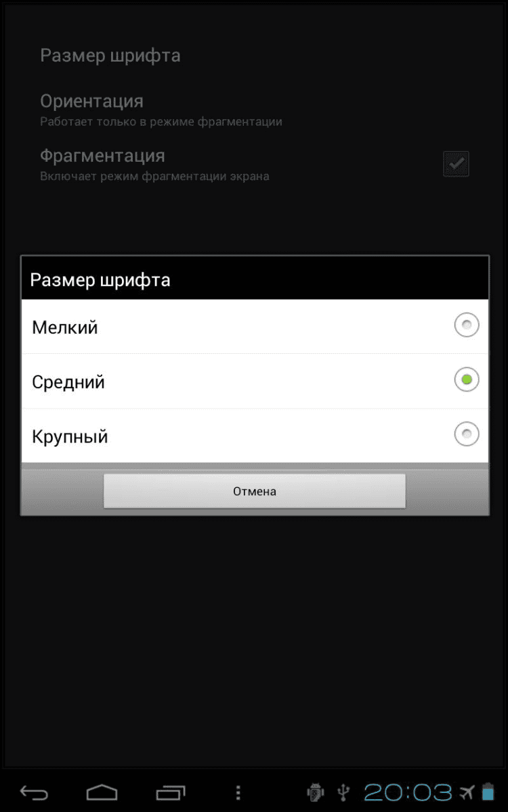Select the Крупный radio button
The width and height of the screenshot is (508, 812).
pos(466,434)
